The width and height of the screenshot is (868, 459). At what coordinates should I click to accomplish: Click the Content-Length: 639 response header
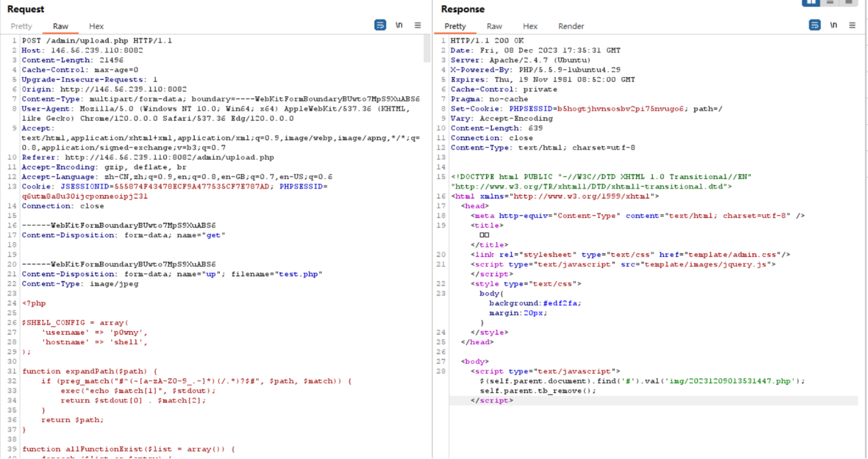click(496, 128)
